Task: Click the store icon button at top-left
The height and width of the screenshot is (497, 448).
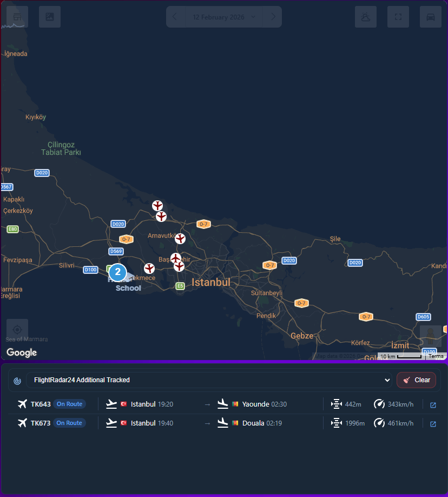Action: point(17,17)
